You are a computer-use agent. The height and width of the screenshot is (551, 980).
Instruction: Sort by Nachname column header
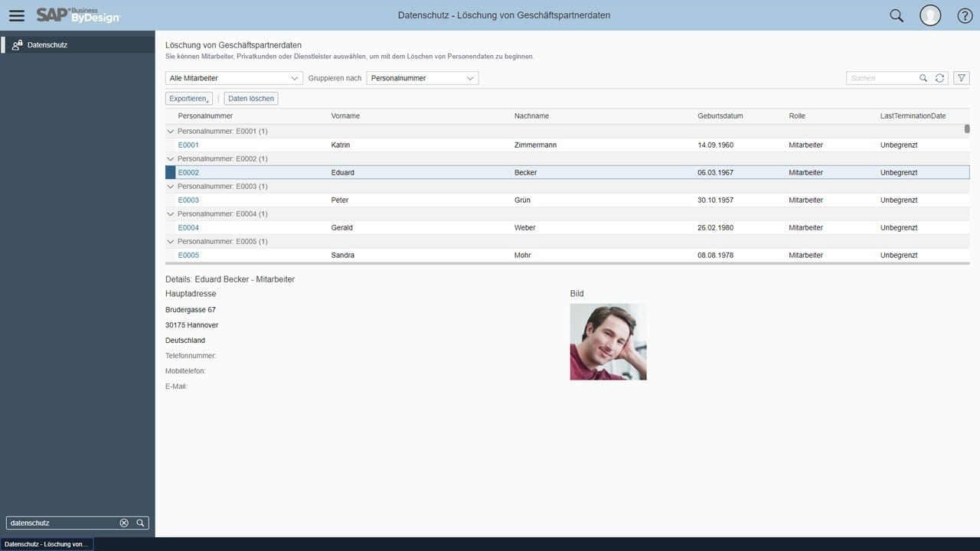pos(531,116)
